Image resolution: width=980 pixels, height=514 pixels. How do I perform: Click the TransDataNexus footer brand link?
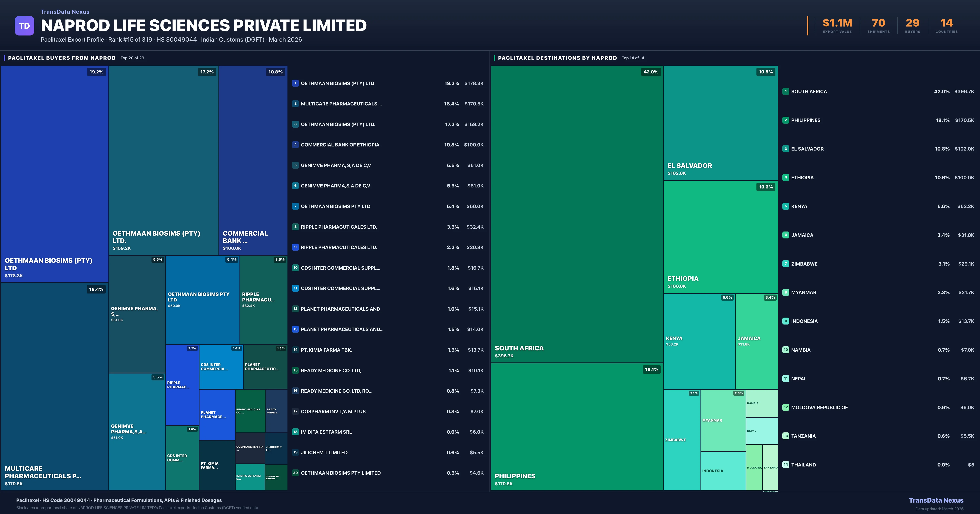coord(936,500)
